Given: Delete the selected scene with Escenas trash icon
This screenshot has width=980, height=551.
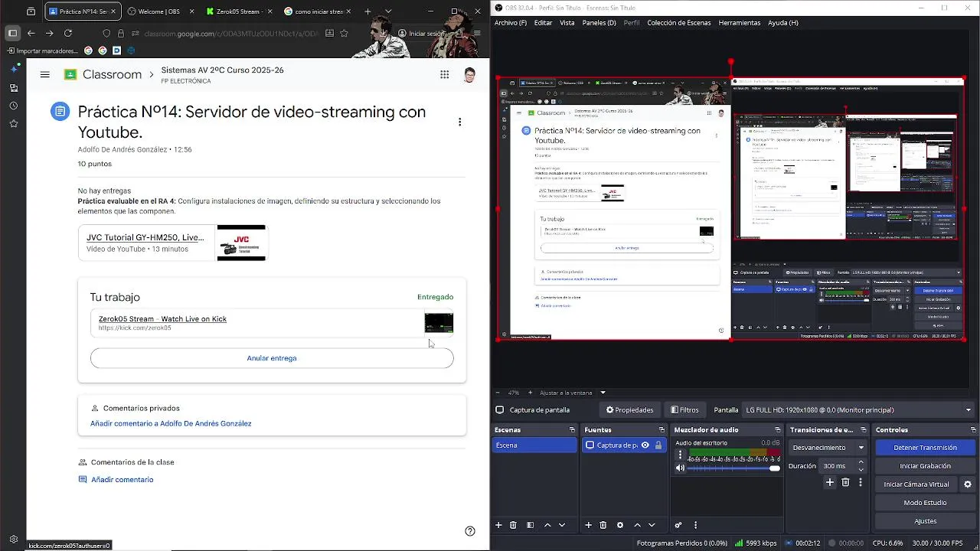Looking at the screenshot, I should (513, 525).
